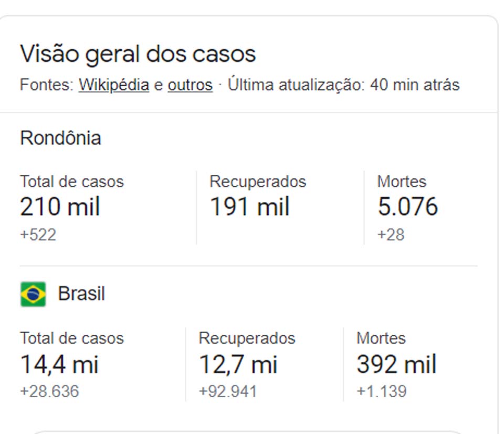Click the "Mortes" label under Brasil

pos(381,338)
